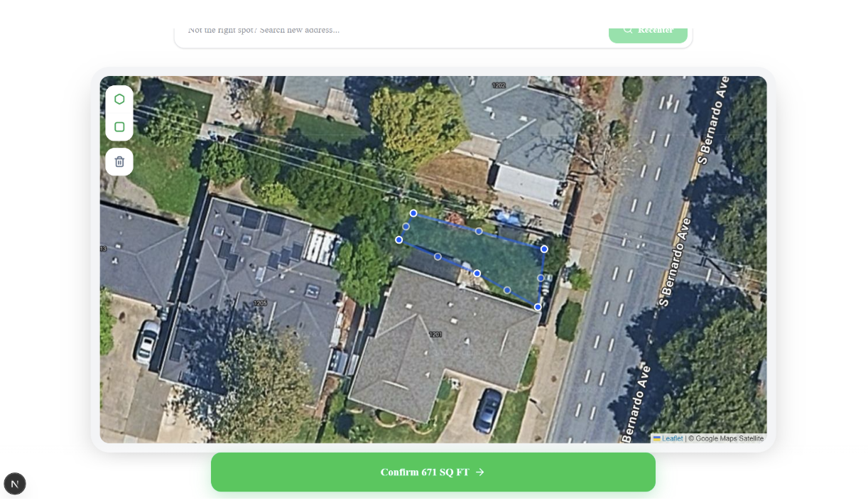This screenshot has height=503, width=868.
Task: Select the polygon's easternmost vertex near the street
Action: coord(544,249)
